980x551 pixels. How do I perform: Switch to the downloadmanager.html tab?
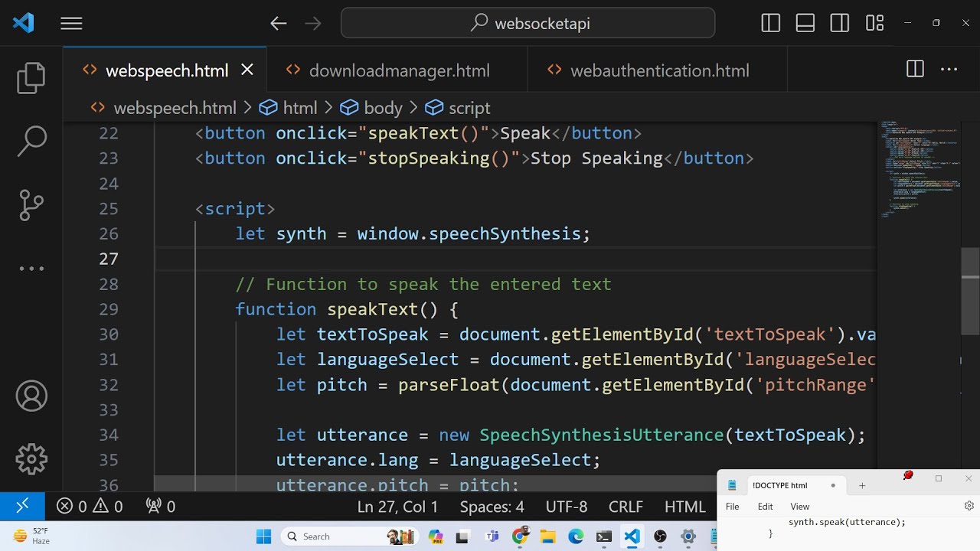coord(398,70)
